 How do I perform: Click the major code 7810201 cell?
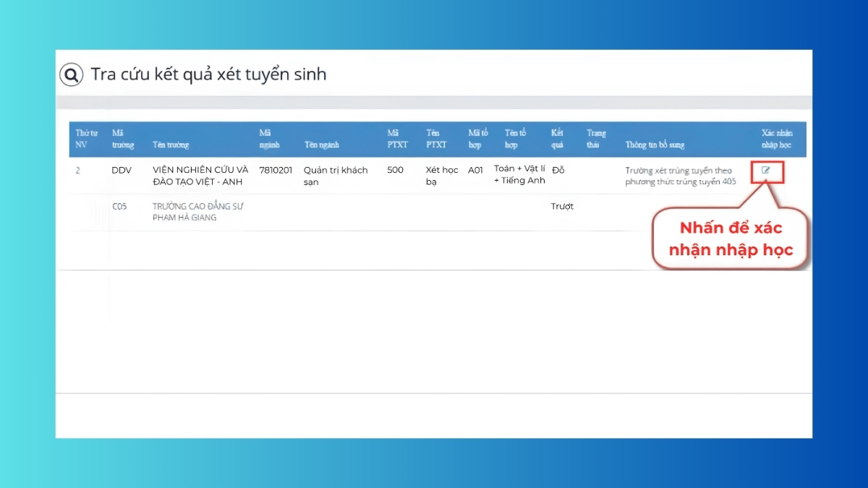[x=276, y=170]
